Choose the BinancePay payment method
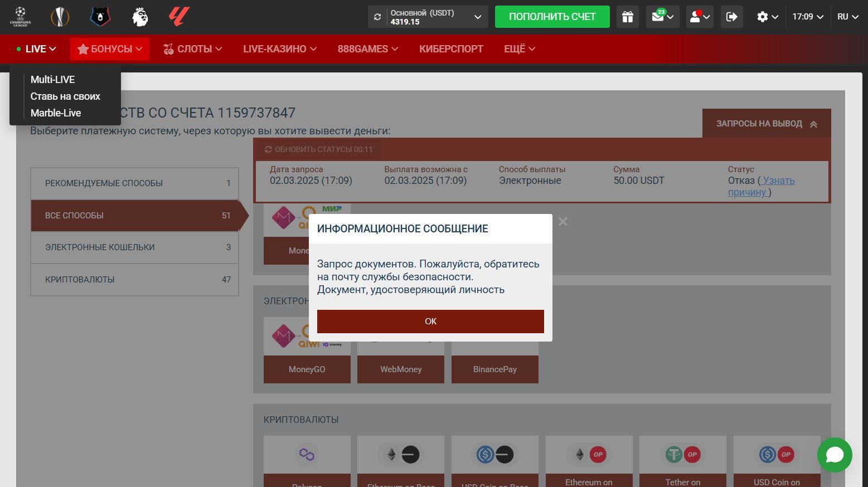This screenshot has width=868, height=487. tap(494, 369)
